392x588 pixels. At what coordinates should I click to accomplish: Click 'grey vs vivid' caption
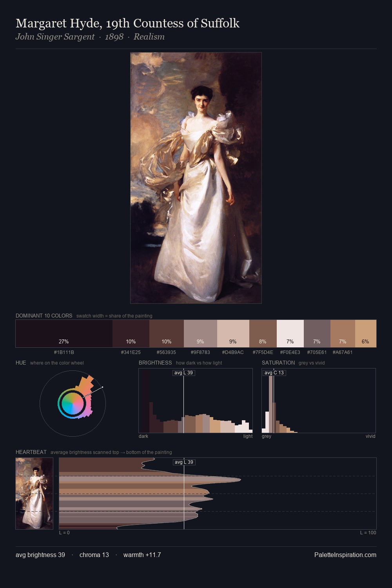point(312,363)
